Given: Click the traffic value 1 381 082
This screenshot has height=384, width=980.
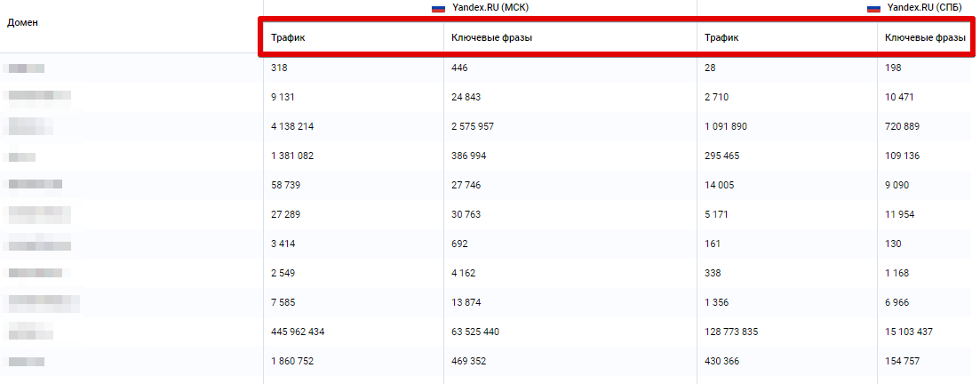Looking at the screenshot, I should (x=292, y=156).
